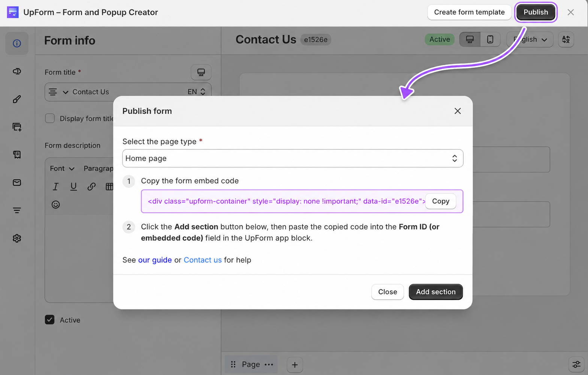Open the receipt-style sidebar icon
The width and height of the screenshot is (588, 375).
click(x=17, y=155)
